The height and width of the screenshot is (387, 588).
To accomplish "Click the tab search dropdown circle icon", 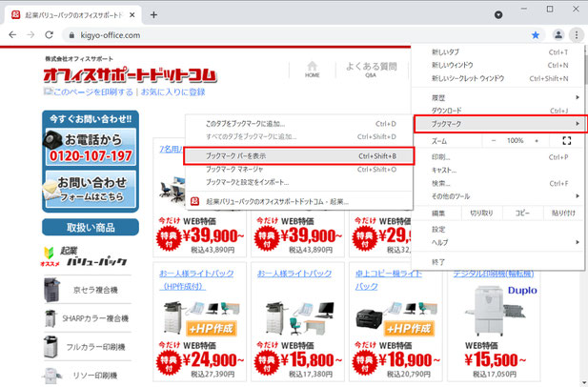I will coord(498,15).
